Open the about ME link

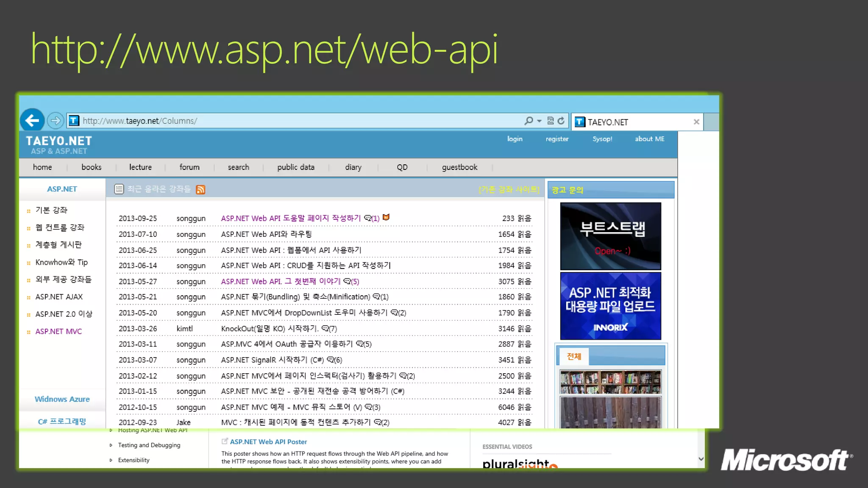[x=649, y=139]
